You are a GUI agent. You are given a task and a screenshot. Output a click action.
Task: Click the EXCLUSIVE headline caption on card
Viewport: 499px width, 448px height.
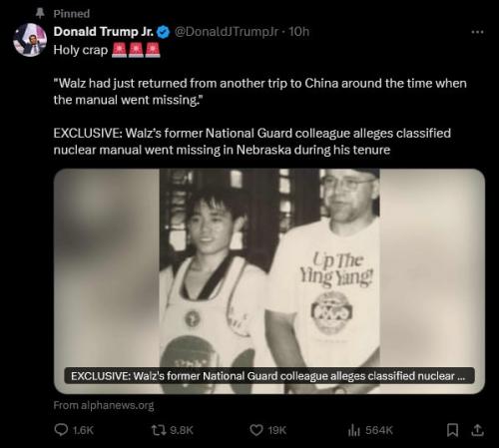tap(269, 376)
